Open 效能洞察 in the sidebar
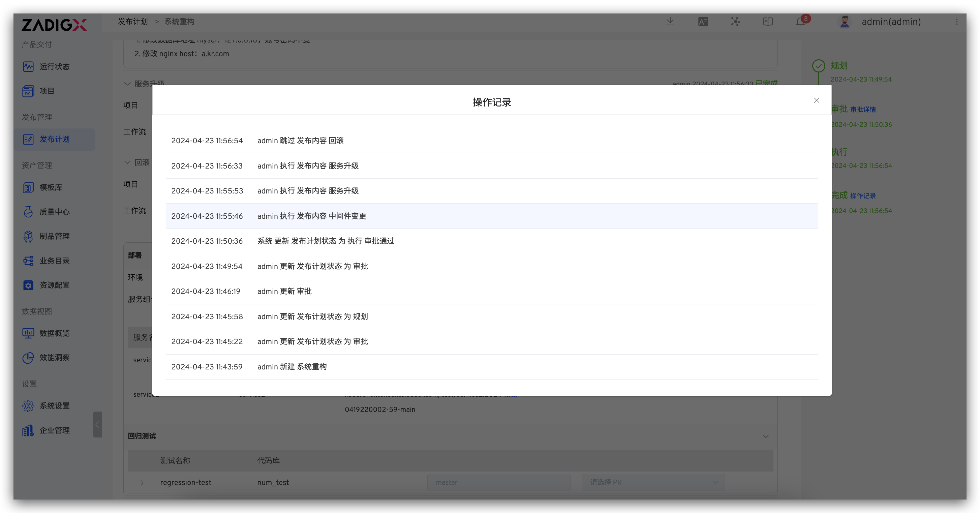Viewport: 980px width, 513px height. (x=54, y=357)
